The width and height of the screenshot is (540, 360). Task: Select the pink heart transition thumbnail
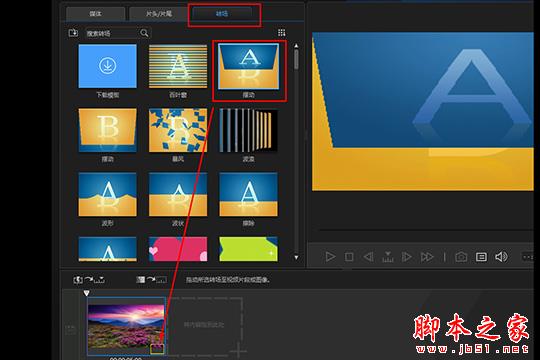point(178,249)
